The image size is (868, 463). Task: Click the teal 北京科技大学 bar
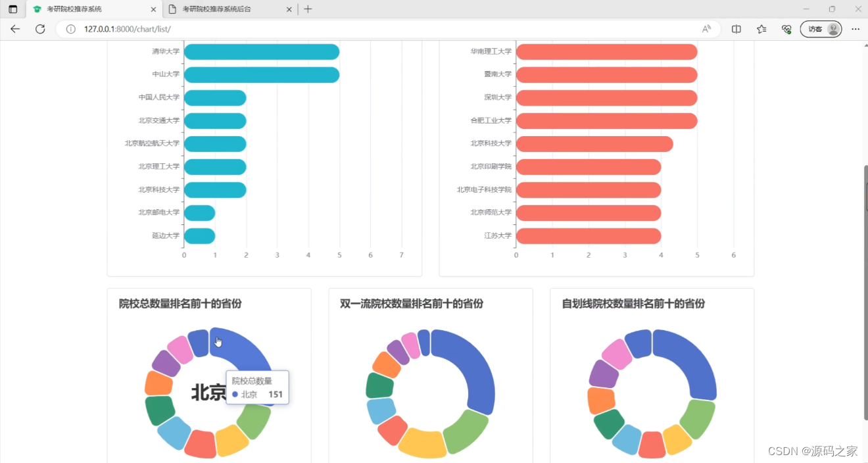pyautogui.click(x=215, y=190)
